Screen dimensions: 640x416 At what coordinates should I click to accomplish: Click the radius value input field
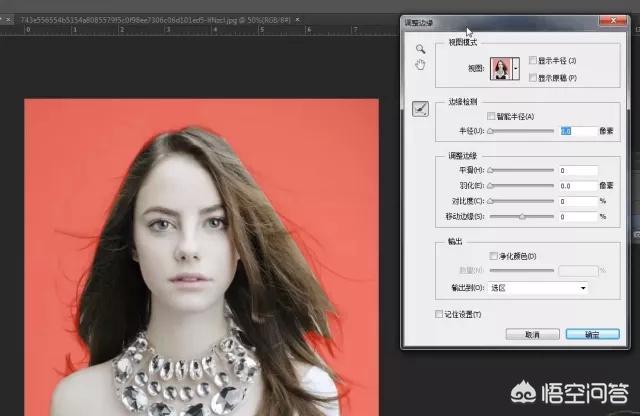pos(578,131)
